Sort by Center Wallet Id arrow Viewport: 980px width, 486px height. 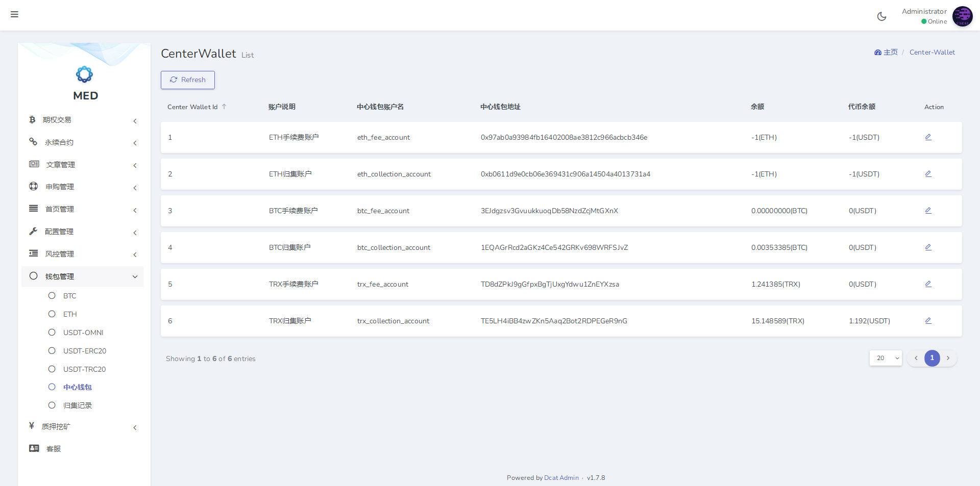point(224,107)
